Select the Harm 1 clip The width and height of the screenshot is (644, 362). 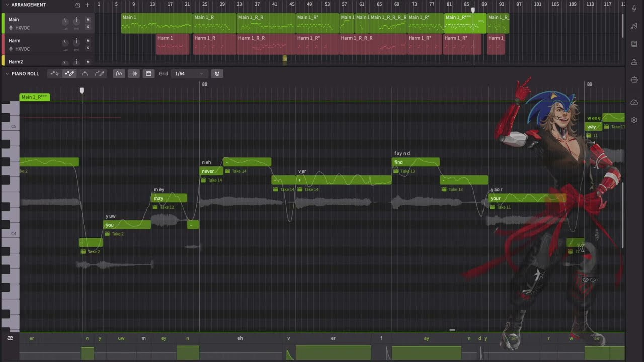(173, 44)
